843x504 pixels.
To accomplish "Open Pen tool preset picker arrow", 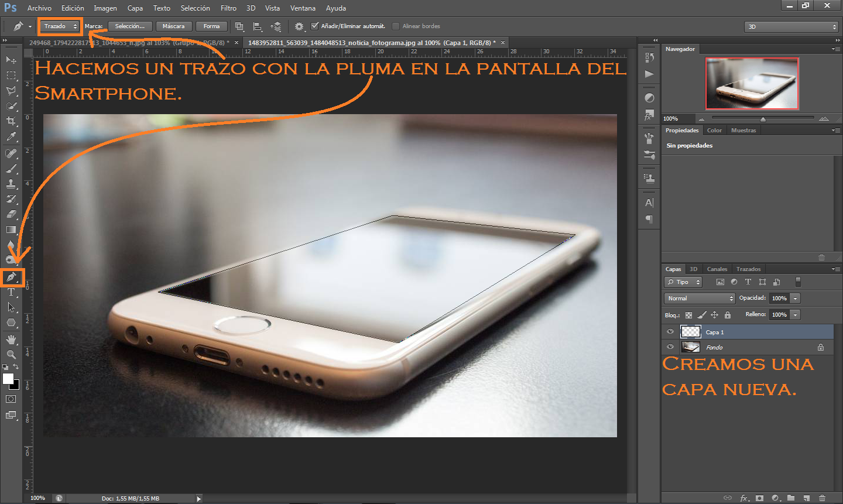I will click(30, 26).
